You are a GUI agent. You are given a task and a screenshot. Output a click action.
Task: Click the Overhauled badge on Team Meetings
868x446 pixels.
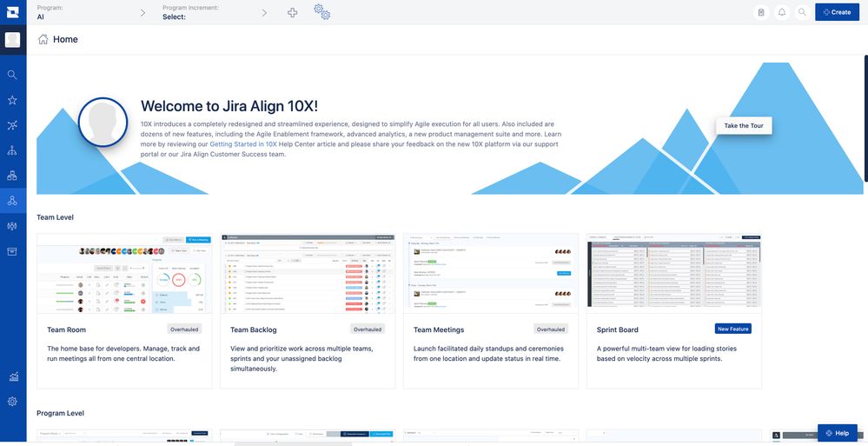click(551, 330)
